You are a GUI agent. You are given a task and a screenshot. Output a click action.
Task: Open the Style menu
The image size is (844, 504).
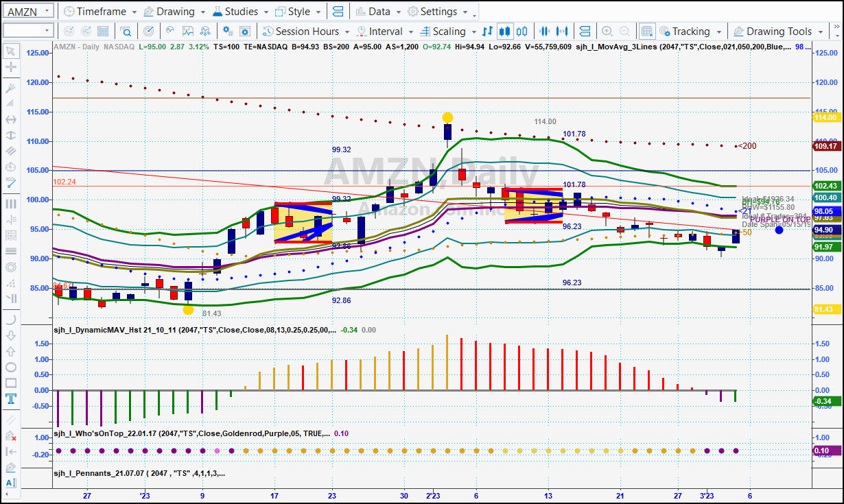[x=298, y=12]
